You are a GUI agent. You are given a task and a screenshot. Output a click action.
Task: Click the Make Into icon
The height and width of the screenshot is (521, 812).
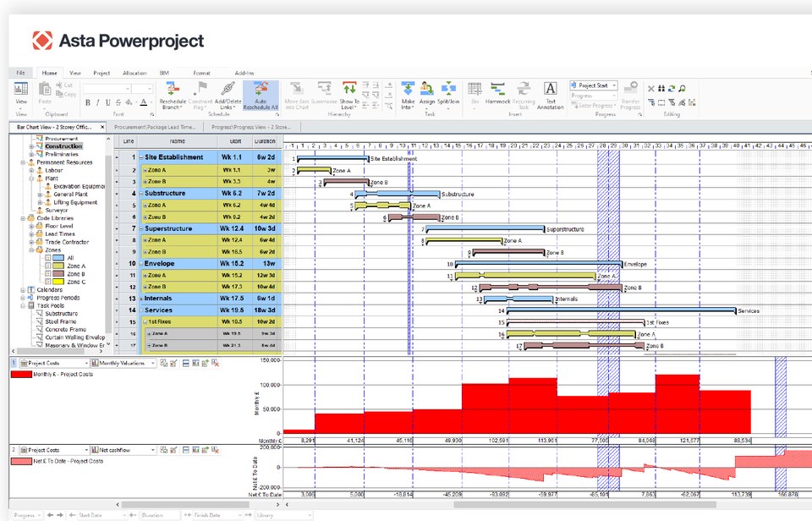(x=408, y=89)
